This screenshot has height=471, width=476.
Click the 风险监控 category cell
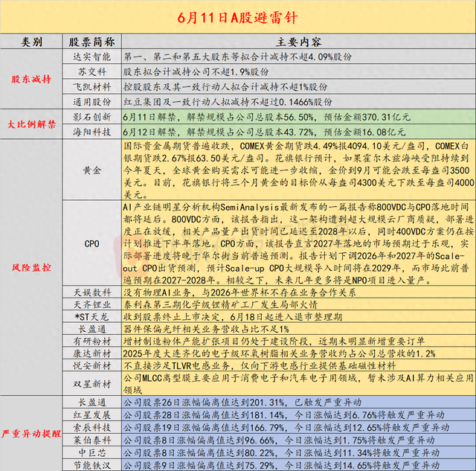tap(31, 268)
